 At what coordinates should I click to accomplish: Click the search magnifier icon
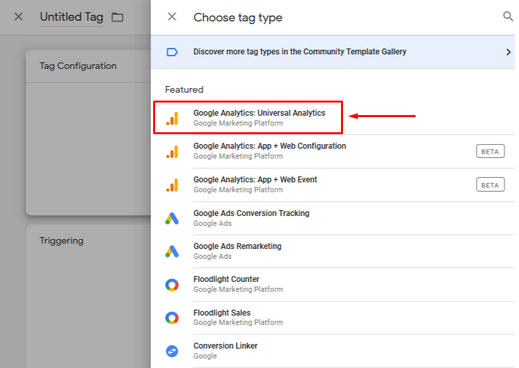pos(508,16)
